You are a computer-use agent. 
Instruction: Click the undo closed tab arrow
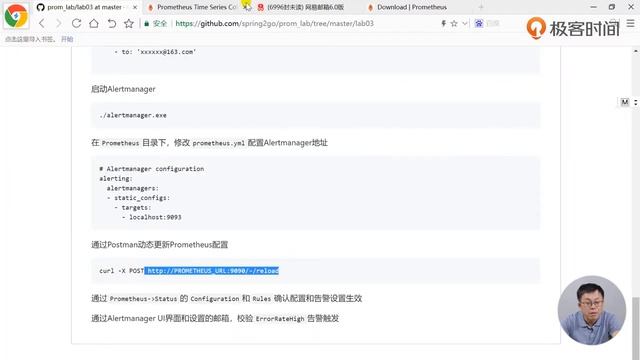click(111, 23)
